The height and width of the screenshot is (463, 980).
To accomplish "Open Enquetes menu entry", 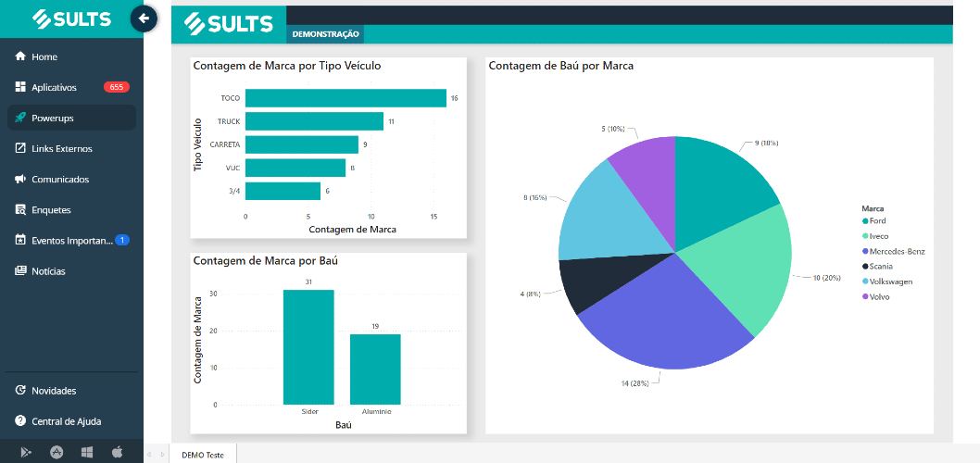I will (72, 209).
